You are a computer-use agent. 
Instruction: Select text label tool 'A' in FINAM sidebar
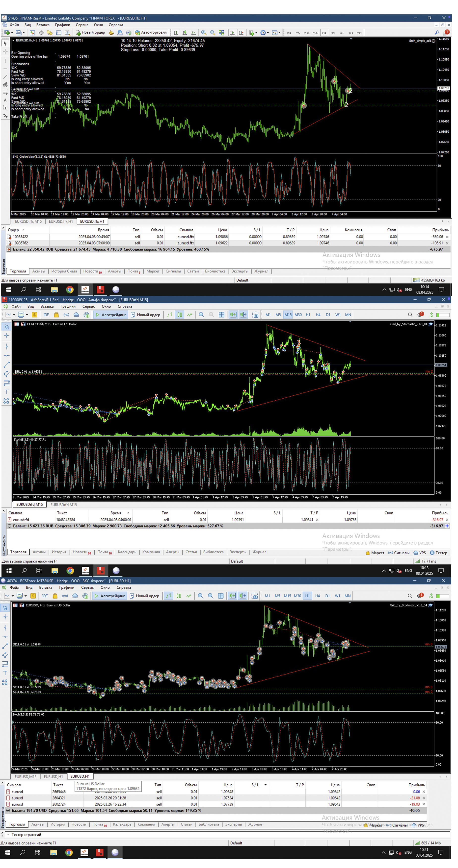pos(5,100)
